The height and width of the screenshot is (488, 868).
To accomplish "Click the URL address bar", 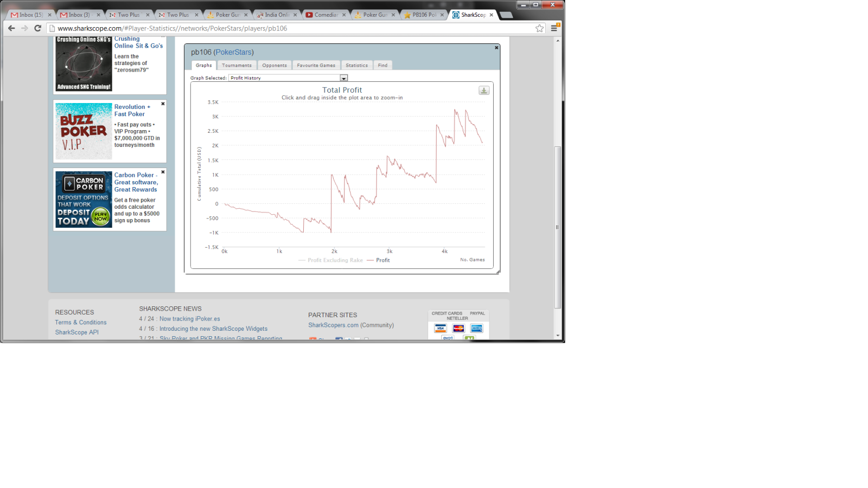I will point(296,28).
